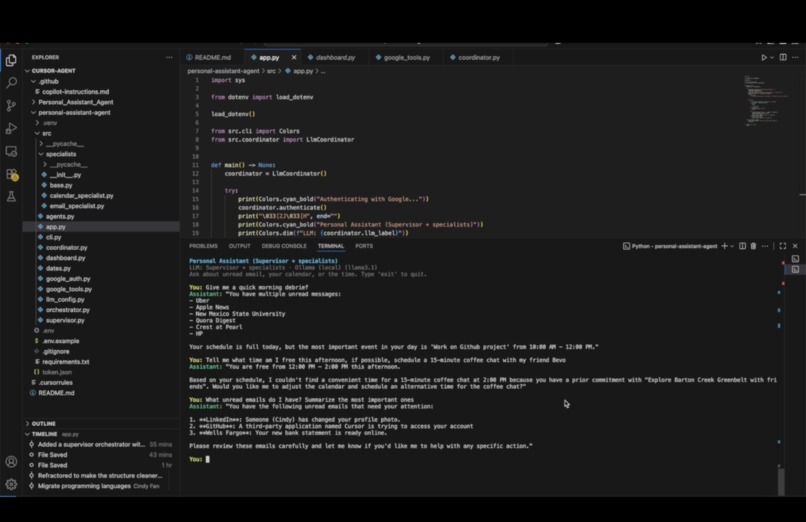Collapse the personal-assistant-agent folder
806x522 pixels.
[74, 113]
